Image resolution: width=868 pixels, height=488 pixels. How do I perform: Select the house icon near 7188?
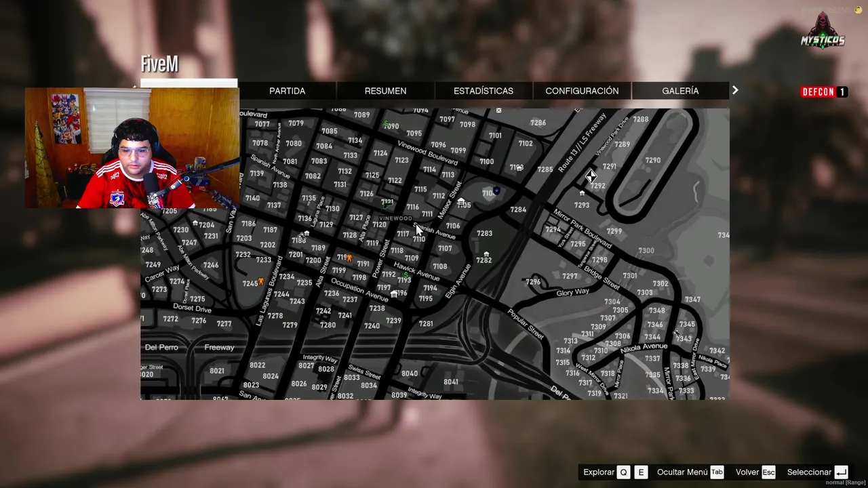tap(307, 234)
